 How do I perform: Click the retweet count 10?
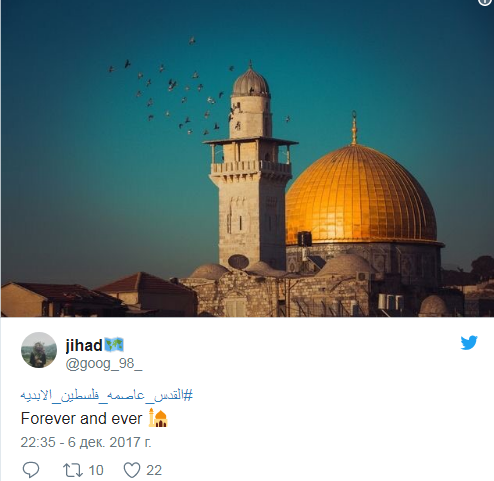point(96,470)
